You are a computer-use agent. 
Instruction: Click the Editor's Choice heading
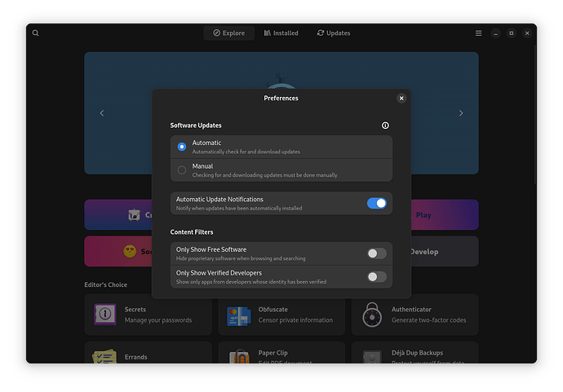pos(105,284)
